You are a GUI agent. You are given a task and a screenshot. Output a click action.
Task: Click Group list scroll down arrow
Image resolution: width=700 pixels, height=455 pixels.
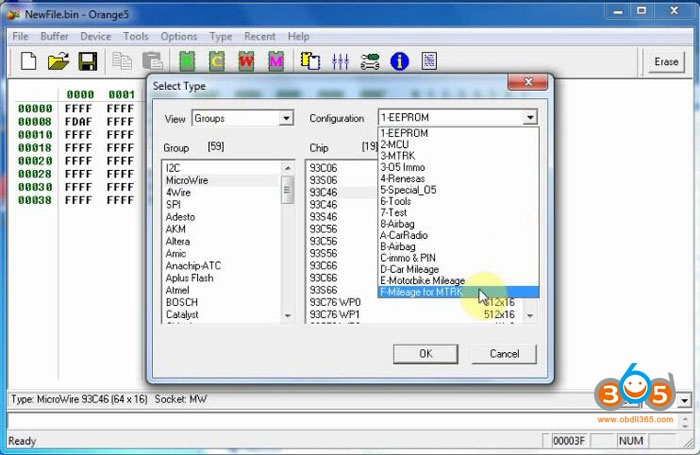[x=288, y=315]
